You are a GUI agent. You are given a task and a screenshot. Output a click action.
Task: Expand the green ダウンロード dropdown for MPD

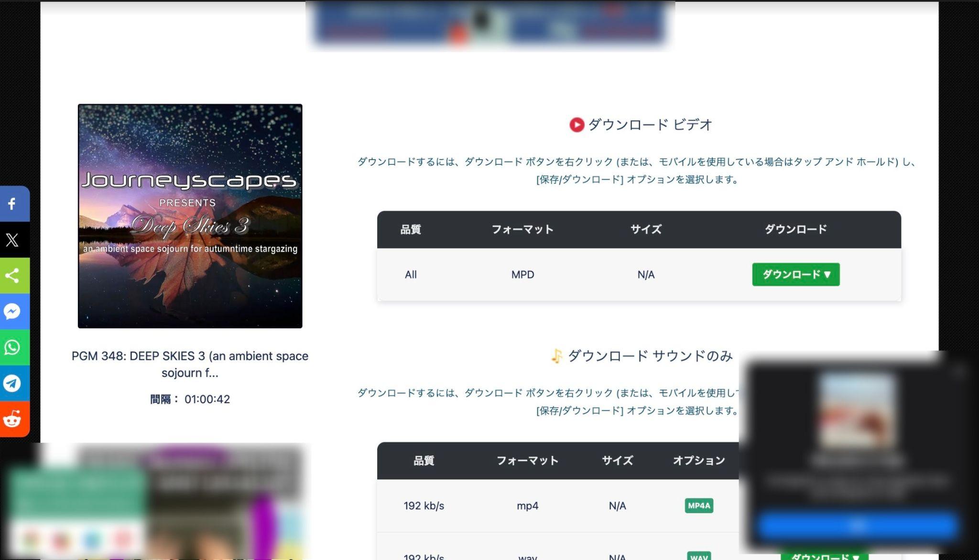pos(795,275)
